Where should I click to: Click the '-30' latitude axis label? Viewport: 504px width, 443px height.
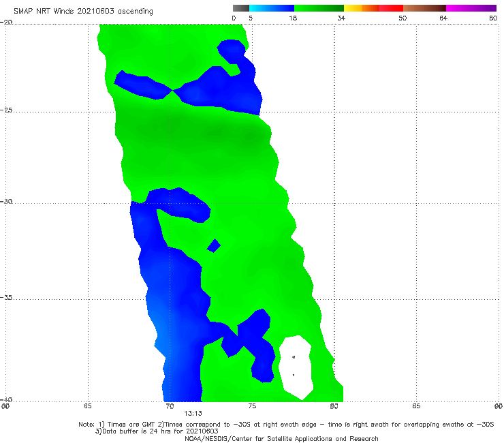click(6, 201)
